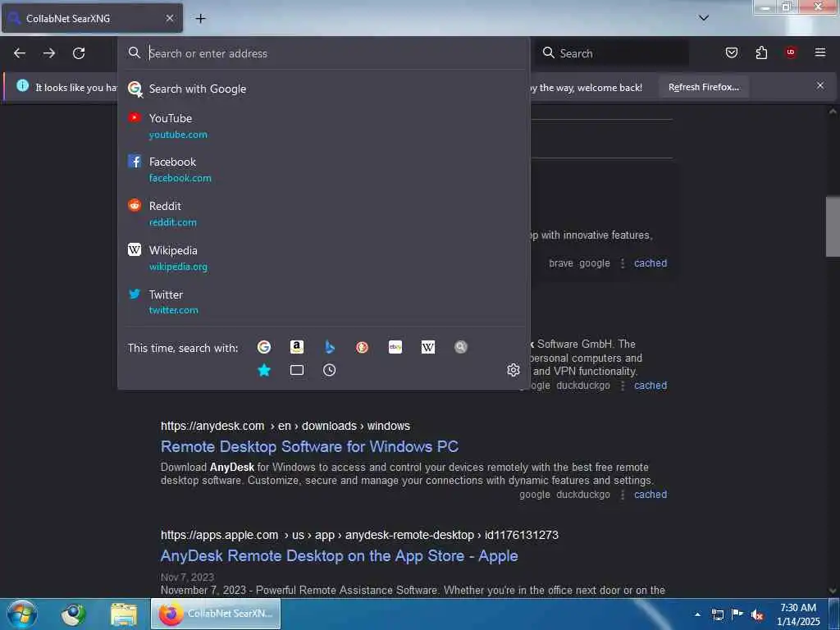Viewport: 840px width, 630px height.
Task: Show hidden system tray icons
Action: click(697, 614)
